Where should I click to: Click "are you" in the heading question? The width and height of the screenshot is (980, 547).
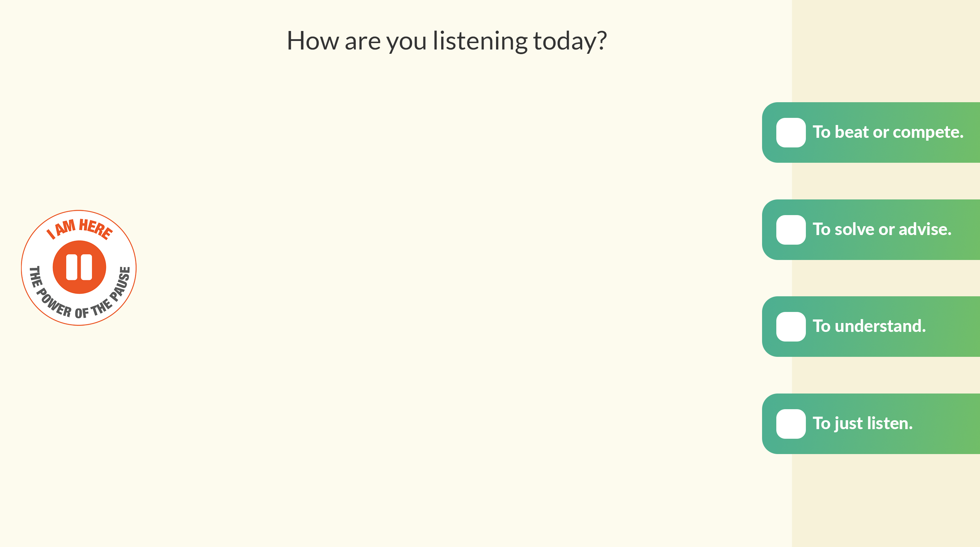pyautogui.click(x=385, y=41)
